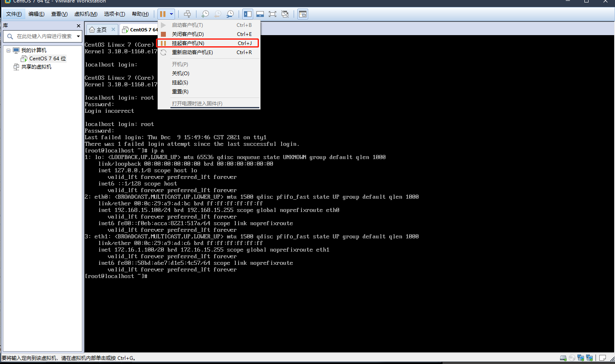Viewport: 615px width, 364px height.
Task: Choose 重置(R) from the power menu
Action: pyautogui.click(x=209, y=92)
